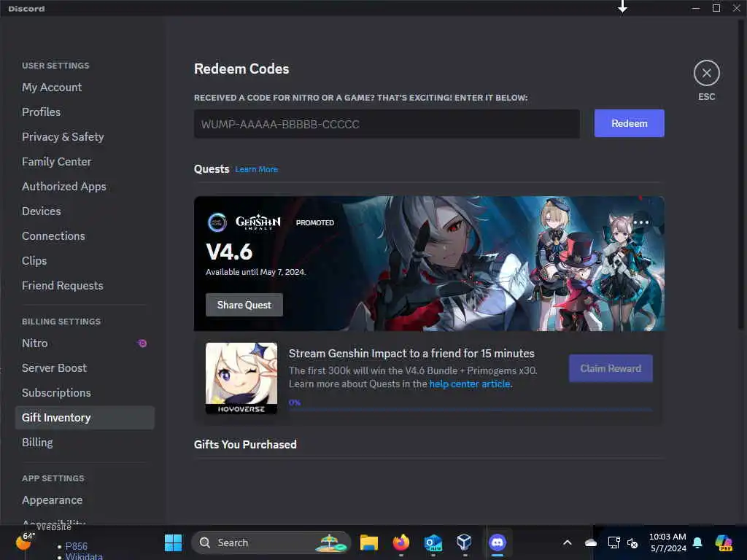Show hidden system tray icons chevron
The height and width of the screenshot is (560, 747).
click(x=567, y=542)
